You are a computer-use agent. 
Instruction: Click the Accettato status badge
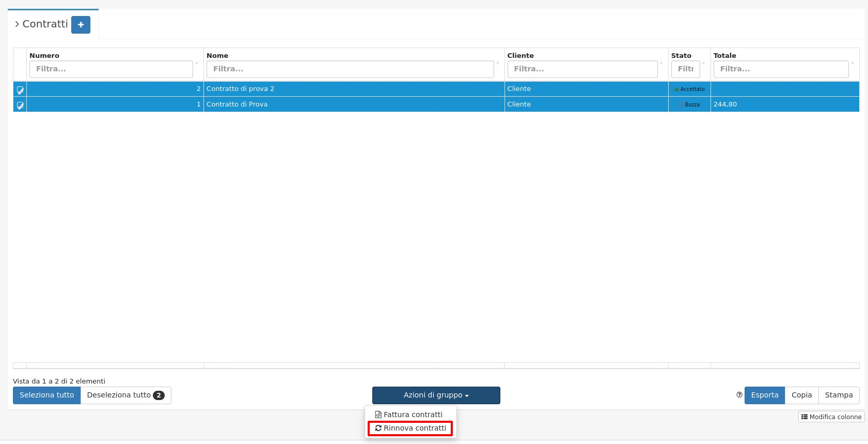[689, 89]
